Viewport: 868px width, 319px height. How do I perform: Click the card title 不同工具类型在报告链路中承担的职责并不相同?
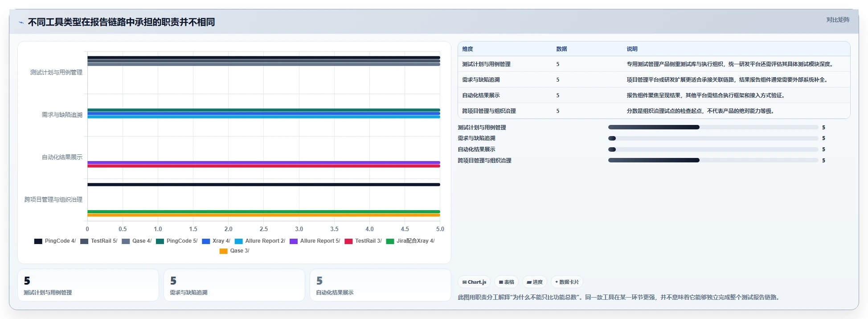point(121,22)
